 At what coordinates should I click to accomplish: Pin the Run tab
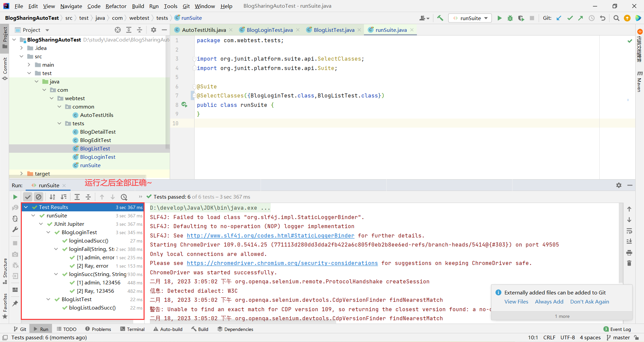pos(15,303)
